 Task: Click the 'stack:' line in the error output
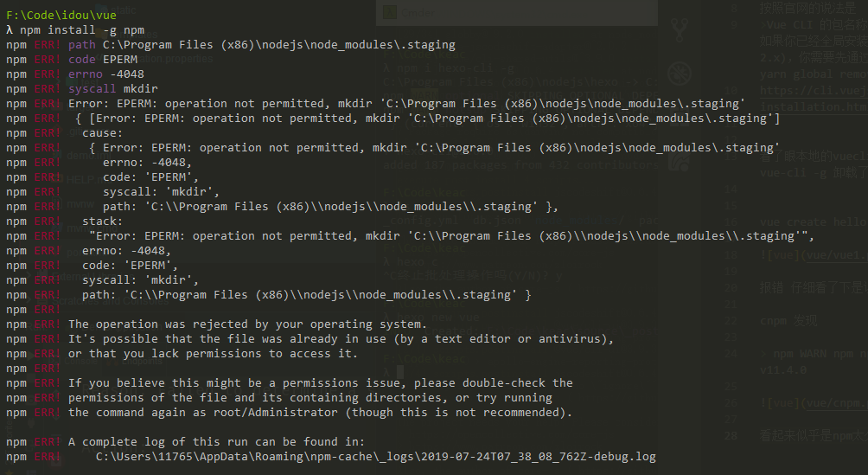pos(103,221)
